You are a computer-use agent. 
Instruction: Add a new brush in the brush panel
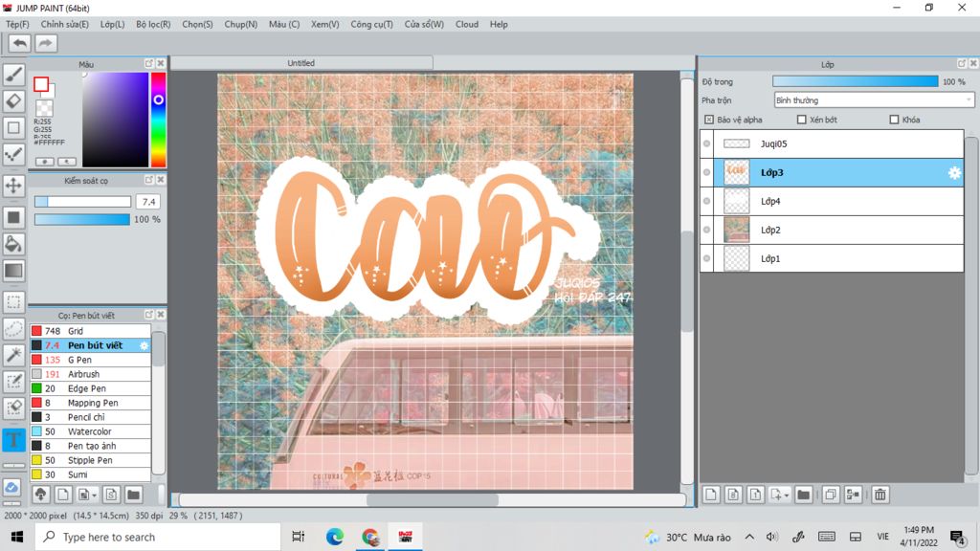pyautogui.click(x=63, y=495)
